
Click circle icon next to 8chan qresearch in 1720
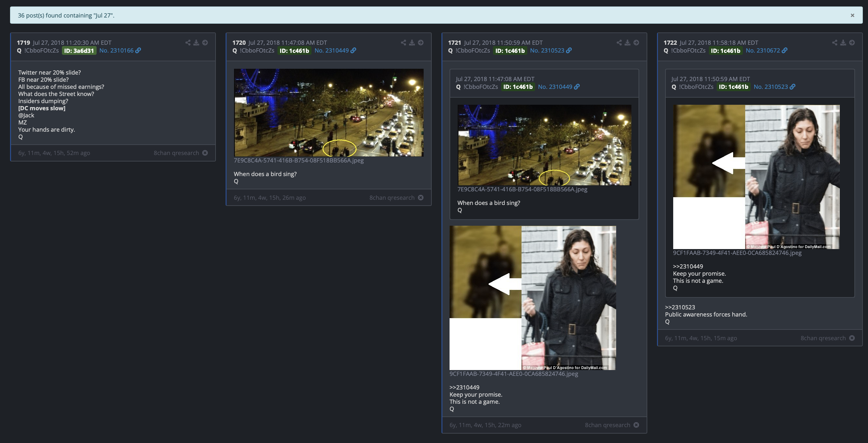click(x=420, y=198)
